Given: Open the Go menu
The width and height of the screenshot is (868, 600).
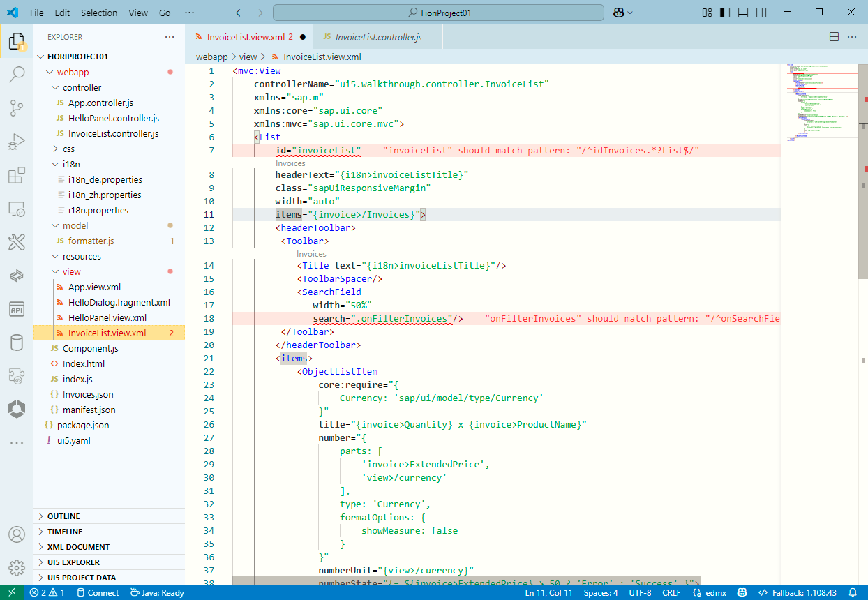Looking at the screenshot, I should pos(165,13).
